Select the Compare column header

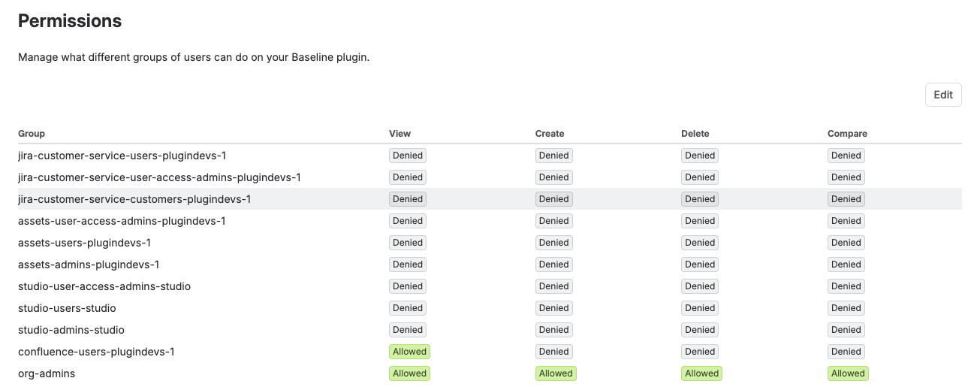tap(847, 134)
